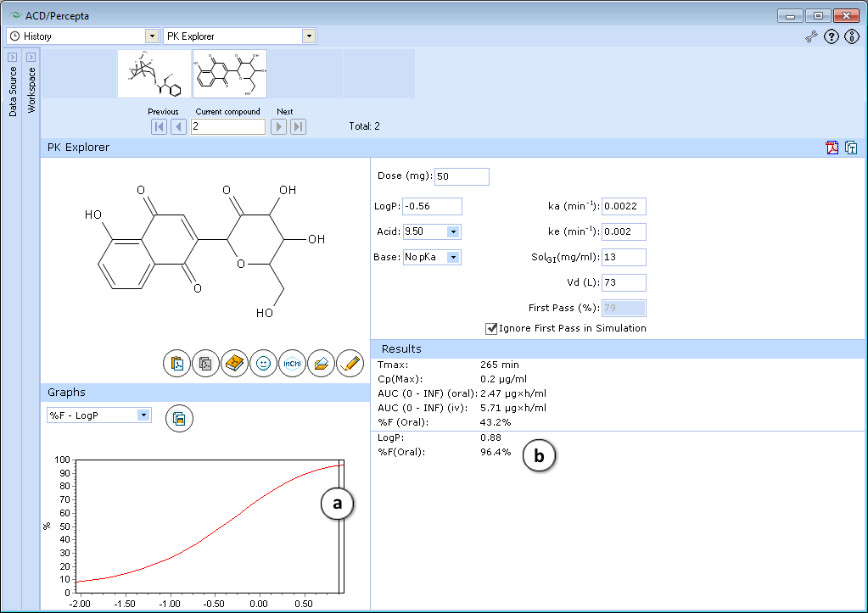Open the info icon in the title toolbar
868x613 pixels.
851,37
